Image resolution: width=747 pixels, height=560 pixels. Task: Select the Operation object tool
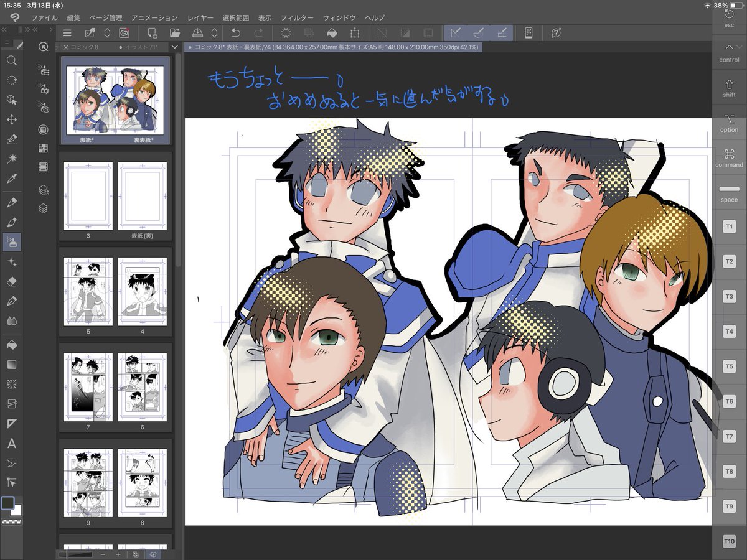pos(11,100)
